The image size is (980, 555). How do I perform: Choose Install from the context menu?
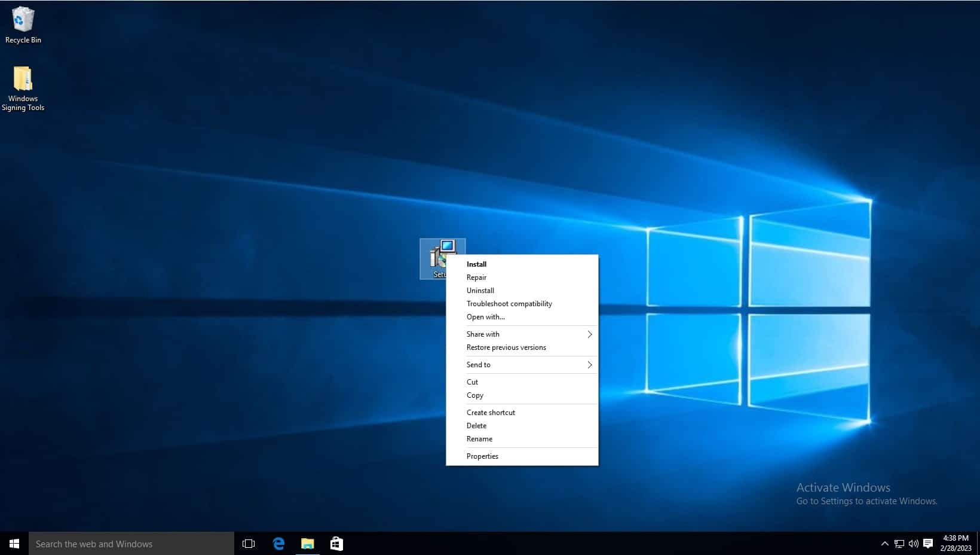(476, 264)
